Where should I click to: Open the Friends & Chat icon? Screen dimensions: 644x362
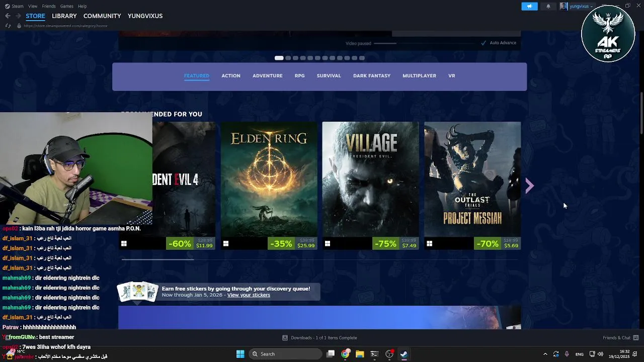tap(636, 338)
